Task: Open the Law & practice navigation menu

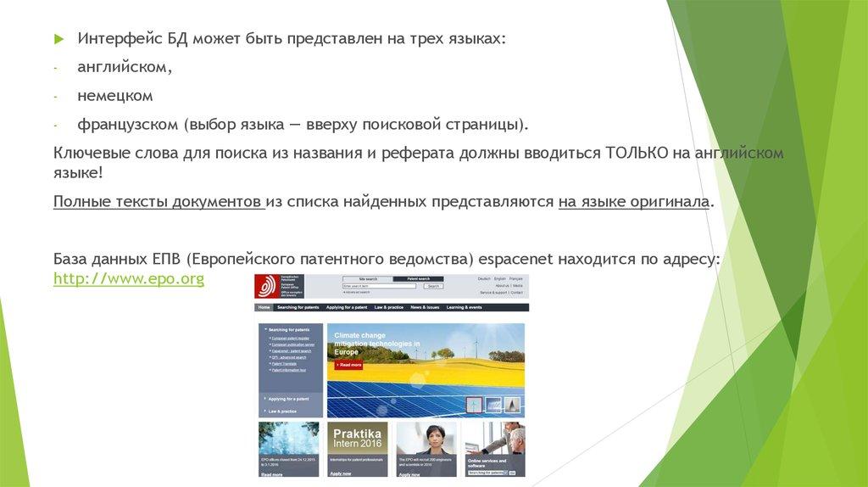Action: [x=387, y=307]
